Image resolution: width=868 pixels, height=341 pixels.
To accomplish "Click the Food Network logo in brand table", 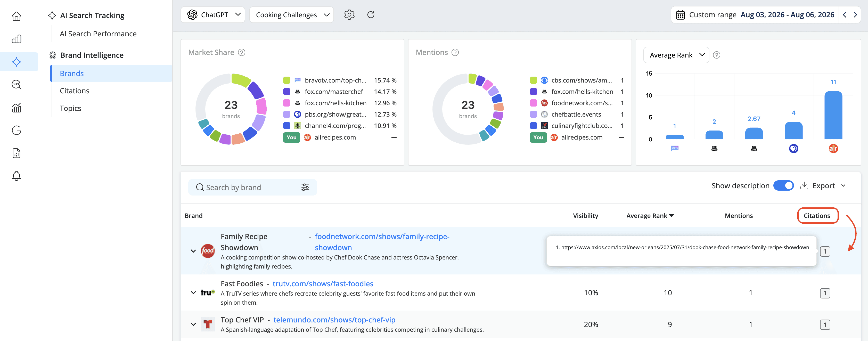I will [208, 251].
